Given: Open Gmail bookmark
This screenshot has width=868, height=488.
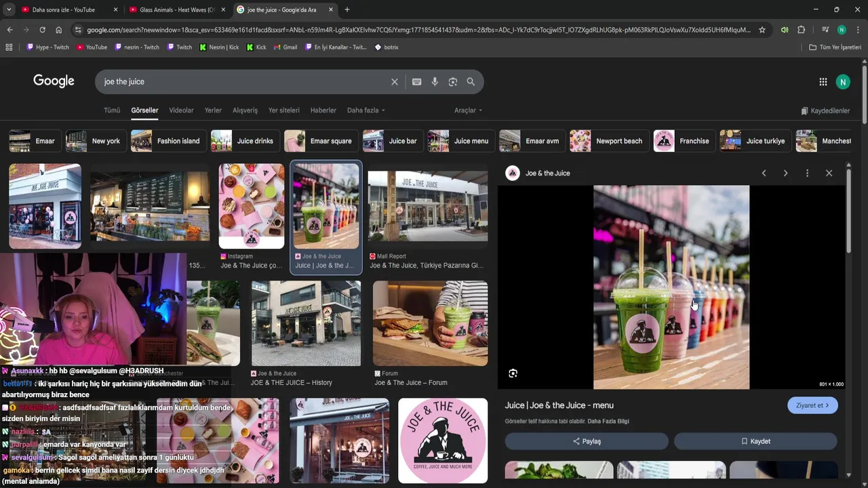Looking at the screenshot, I should click(x=285, y=47).
